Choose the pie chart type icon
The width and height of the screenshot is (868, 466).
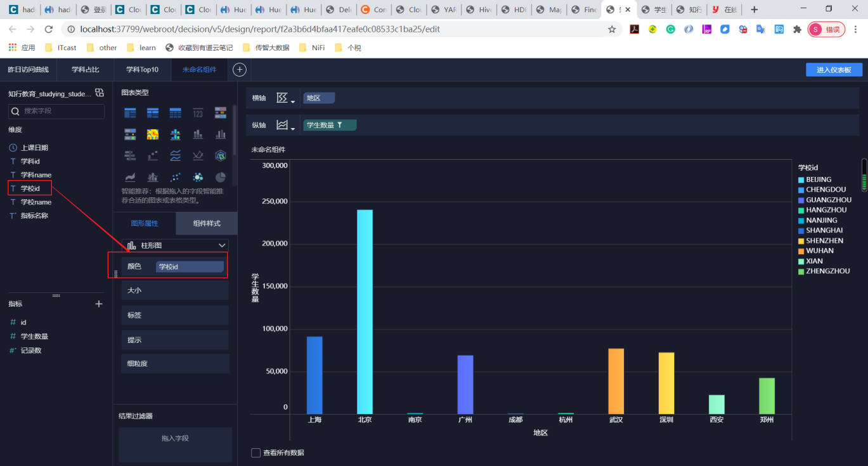point(221,177)
